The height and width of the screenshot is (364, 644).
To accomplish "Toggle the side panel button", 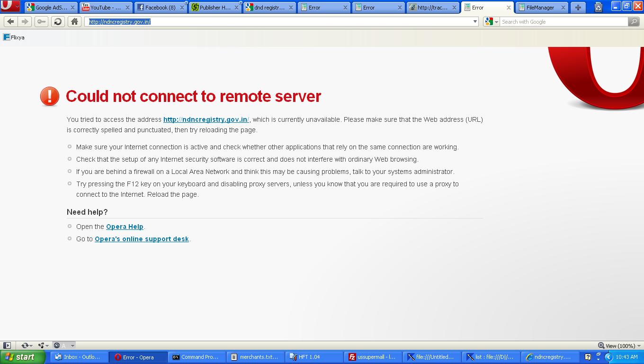I will [x=7, y=346].
